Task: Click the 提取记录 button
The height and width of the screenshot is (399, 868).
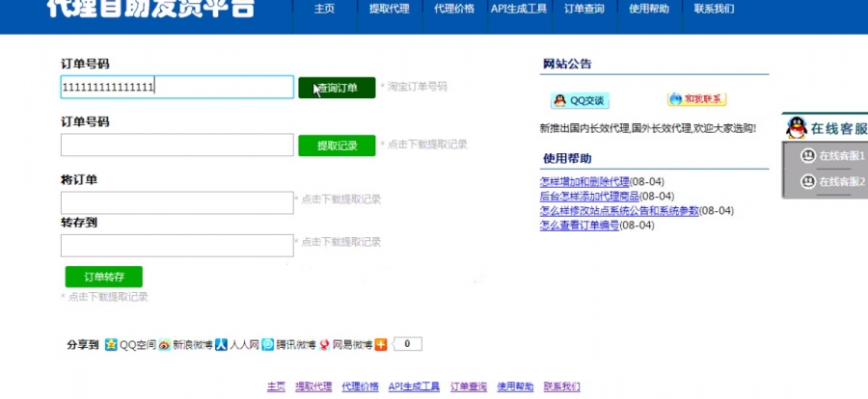Action: [x=337, y=146]
